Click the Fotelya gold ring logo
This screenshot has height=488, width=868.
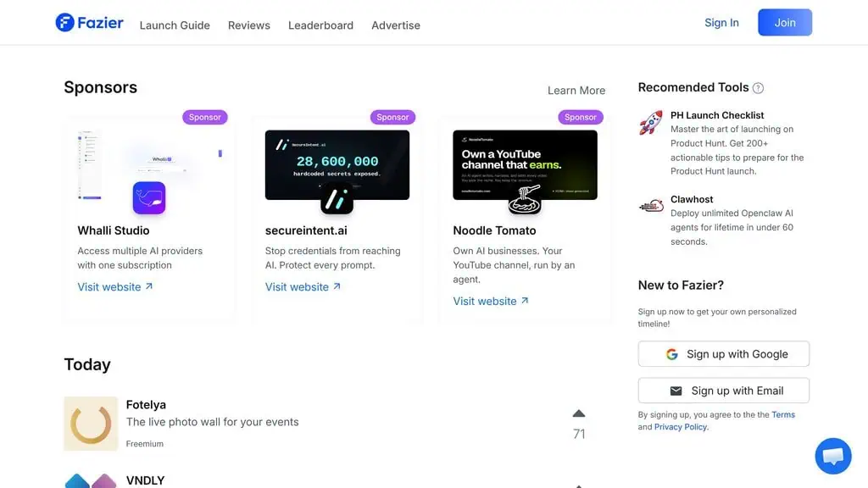[91, 424]
